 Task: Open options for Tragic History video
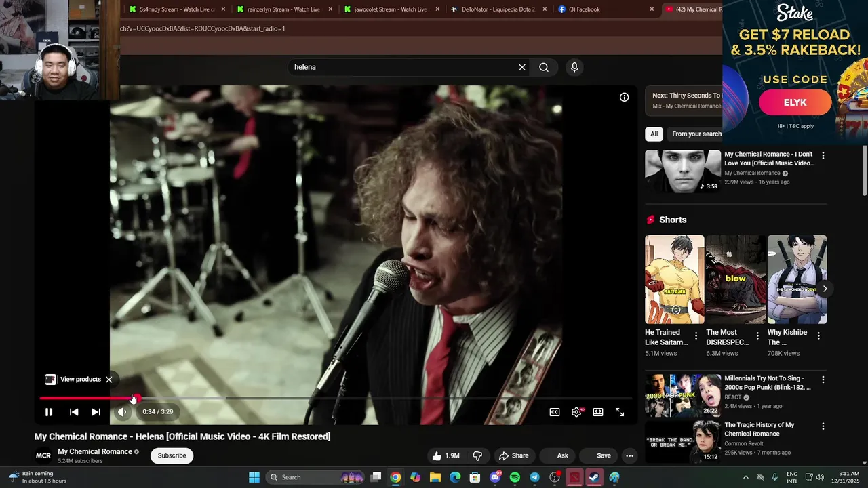click(x=823, y=426)
